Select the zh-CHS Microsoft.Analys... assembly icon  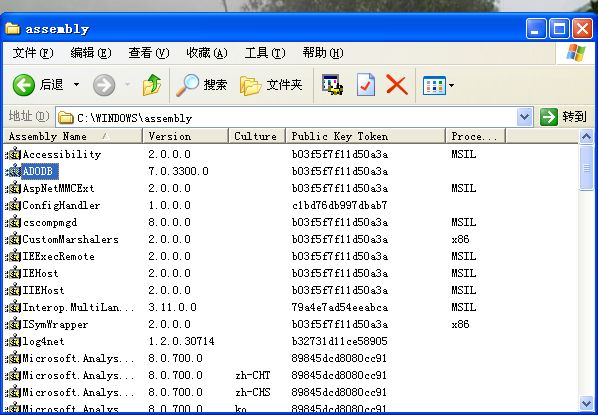(13, 392)
